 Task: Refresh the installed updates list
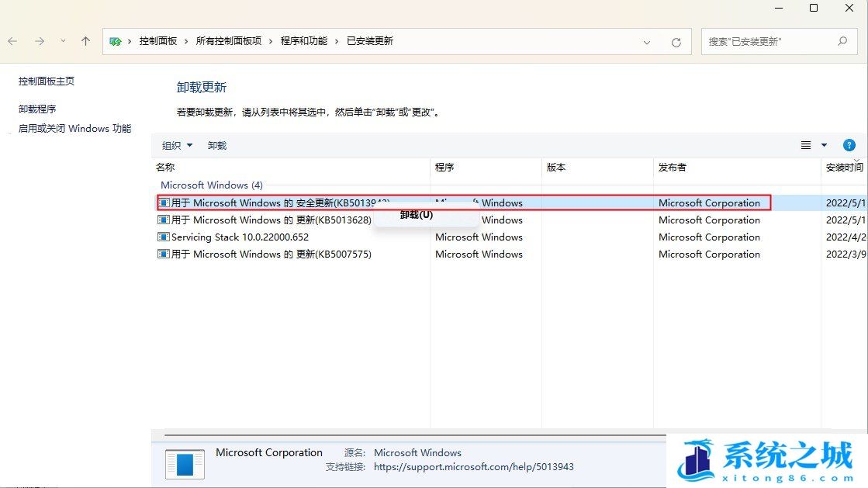click(x=676, y=42)
